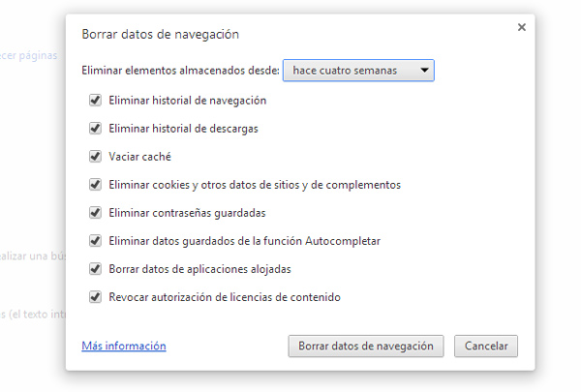Uncheck the cookies and site data checkbox
This screenshot has height=392, width=581.
95,184
